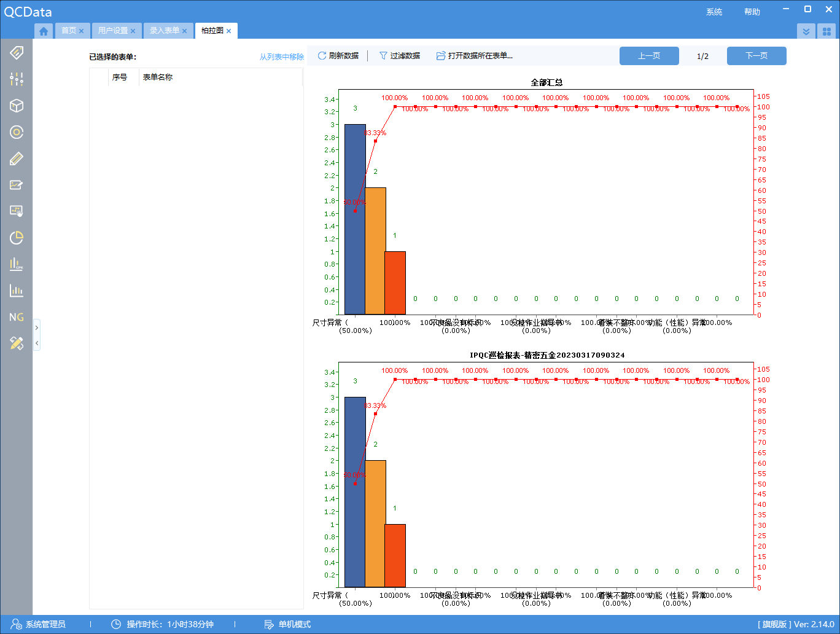Click the pie chart icon in sidebar

coord(17,238)
